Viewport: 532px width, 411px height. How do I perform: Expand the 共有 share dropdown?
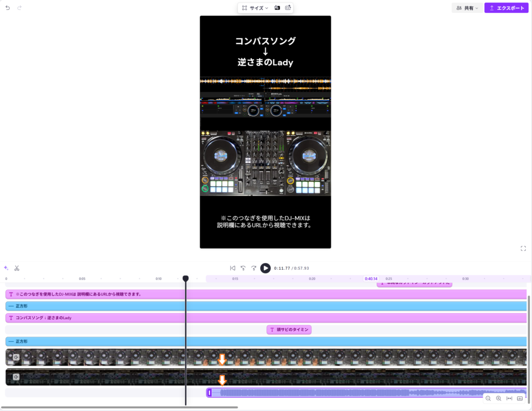point(467,8)
